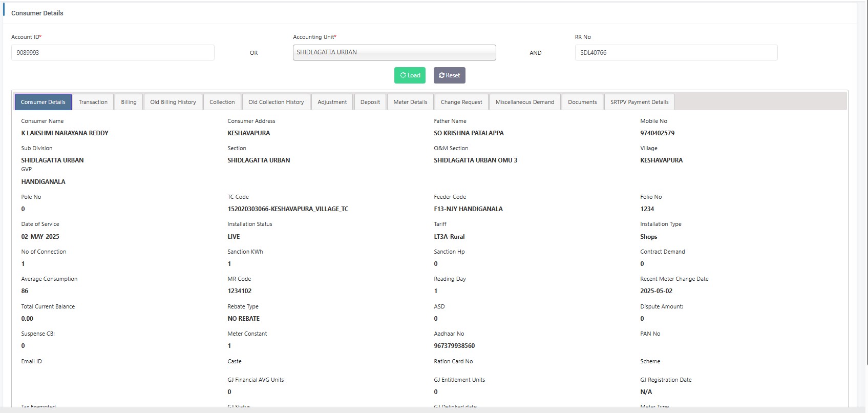Select the Consumer Details tab
This screenshot has height=413, width=868.
(43, 102)
